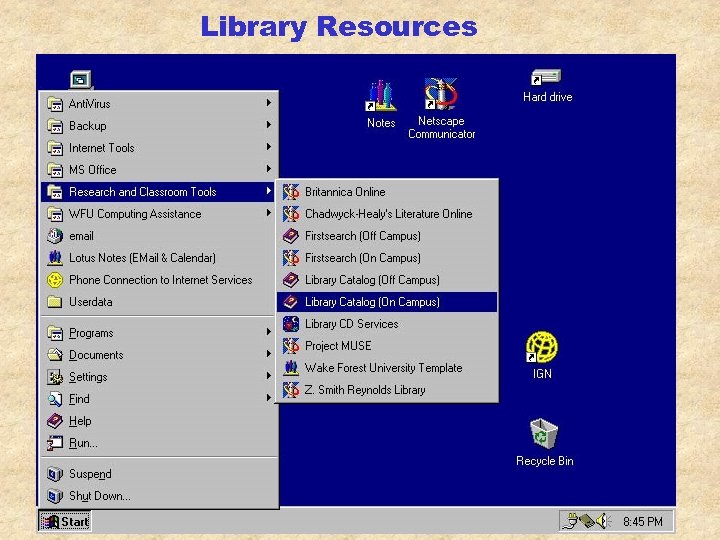This screenshot has height=540, width=720.
Task: Open the Userdata folder entry
Action: 159,302
